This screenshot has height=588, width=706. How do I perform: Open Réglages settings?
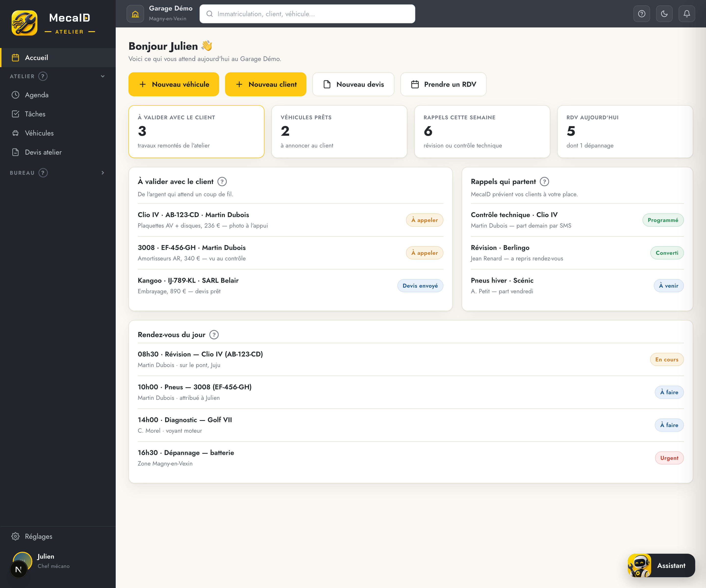coord(58,536)
